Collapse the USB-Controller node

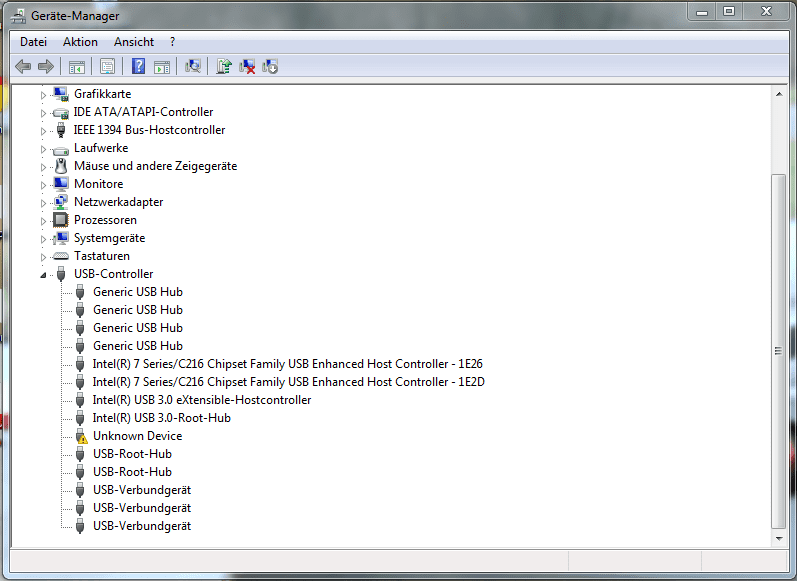43,275
